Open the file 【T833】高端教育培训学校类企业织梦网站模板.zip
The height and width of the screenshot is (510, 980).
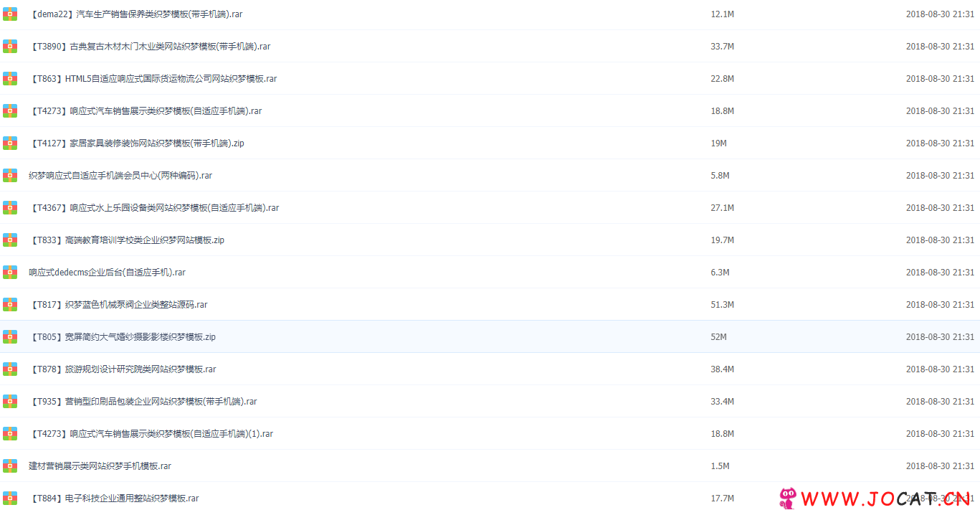pos(126,240)
